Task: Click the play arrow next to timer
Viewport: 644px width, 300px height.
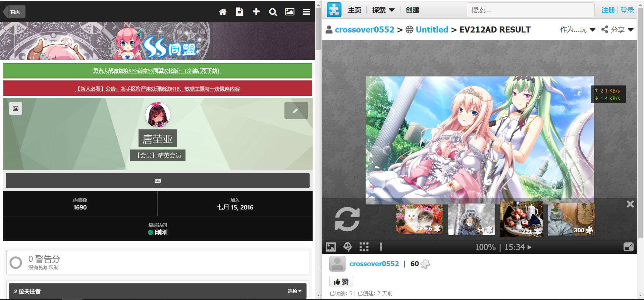Action: [530, 247]
